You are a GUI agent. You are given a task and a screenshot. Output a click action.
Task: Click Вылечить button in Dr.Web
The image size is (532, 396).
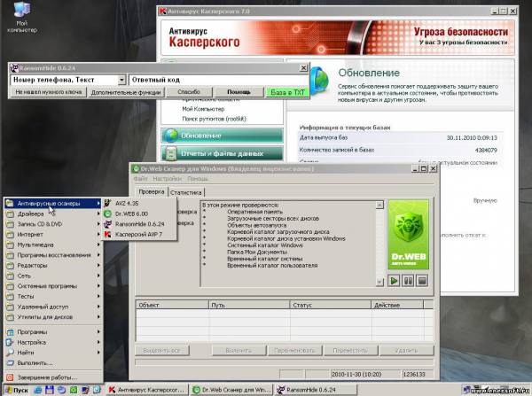coord(239,350)
